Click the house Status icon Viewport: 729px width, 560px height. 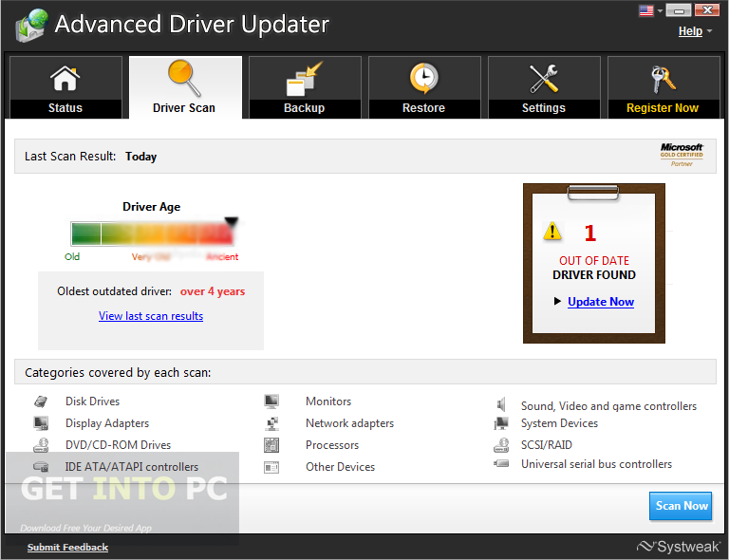[65, 78]
